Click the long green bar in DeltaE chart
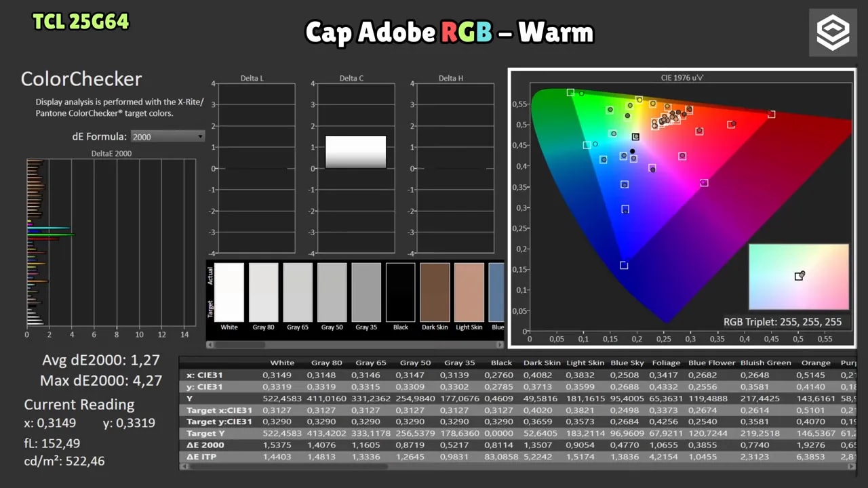The width and height of the screenshot is (868, 488). tap(51, 235)
